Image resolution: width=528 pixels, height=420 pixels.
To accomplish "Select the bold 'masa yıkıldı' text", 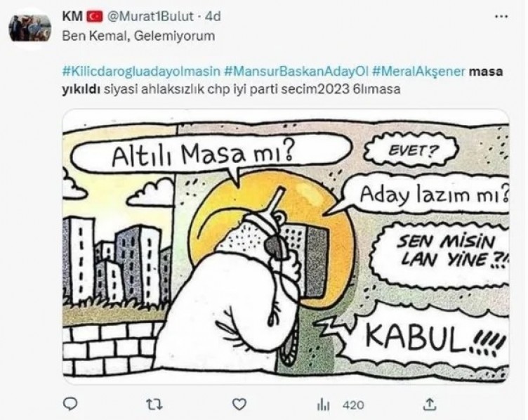I will (x=282, y=81).
